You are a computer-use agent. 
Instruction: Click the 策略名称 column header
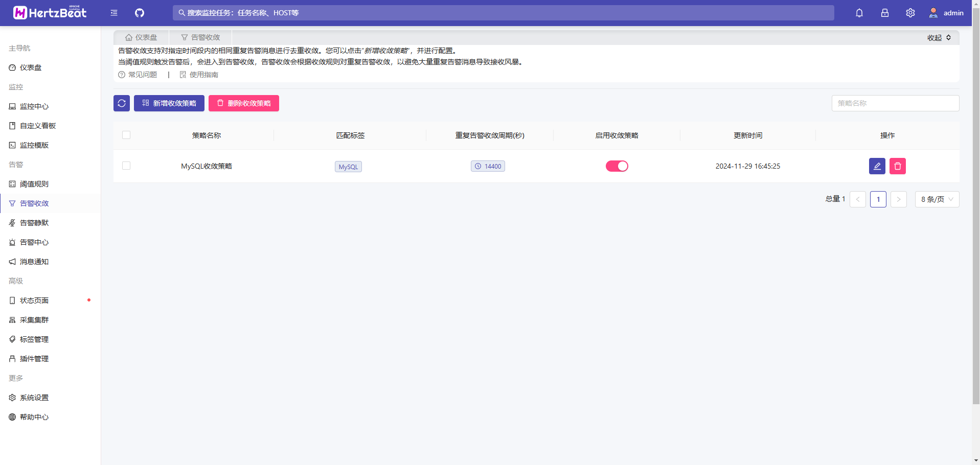pyautogui.click(x=207, y=135)
